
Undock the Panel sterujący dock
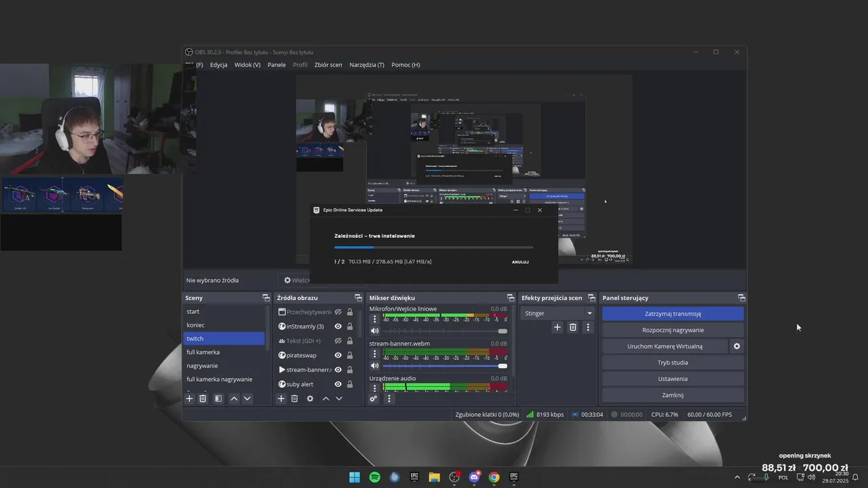[x=741, y=298]
